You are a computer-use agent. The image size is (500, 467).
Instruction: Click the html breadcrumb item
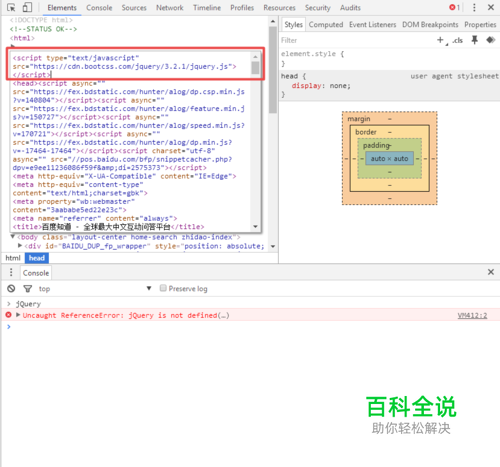(x=13, y=258)
